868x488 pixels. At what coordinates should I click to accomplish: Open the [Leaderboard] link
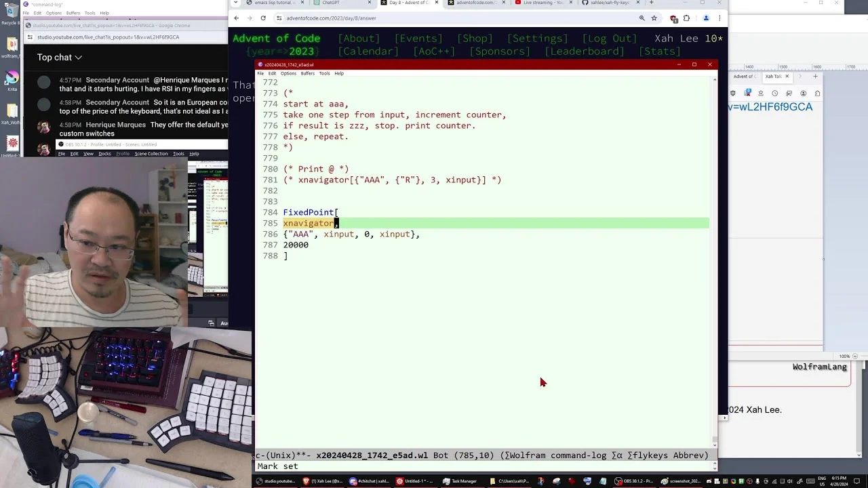point(585,52)
